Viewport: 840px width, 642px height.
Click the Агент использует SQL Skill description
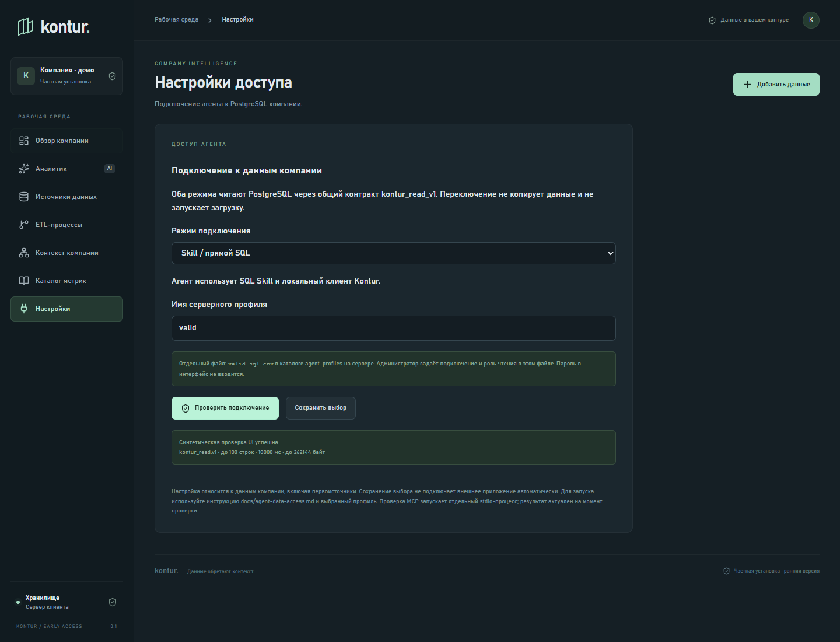(x=276, y=281)
